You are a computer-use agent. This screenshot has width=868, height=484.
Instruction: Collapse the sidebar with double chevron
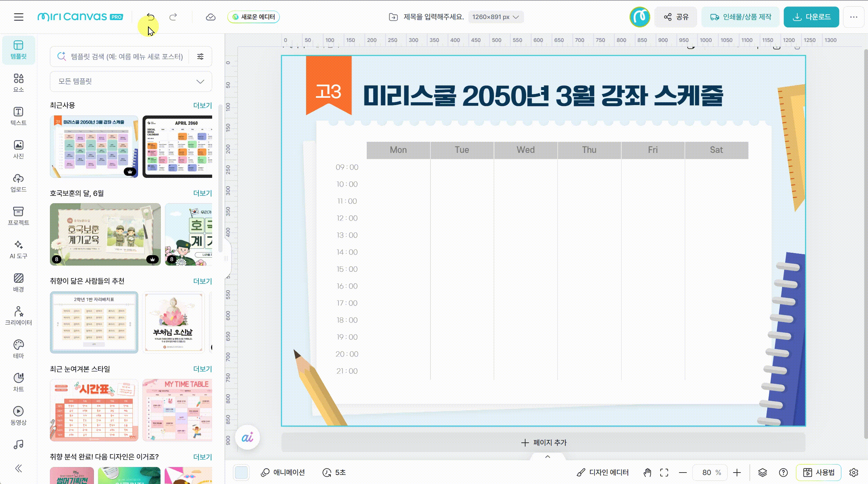pos(18,469)
